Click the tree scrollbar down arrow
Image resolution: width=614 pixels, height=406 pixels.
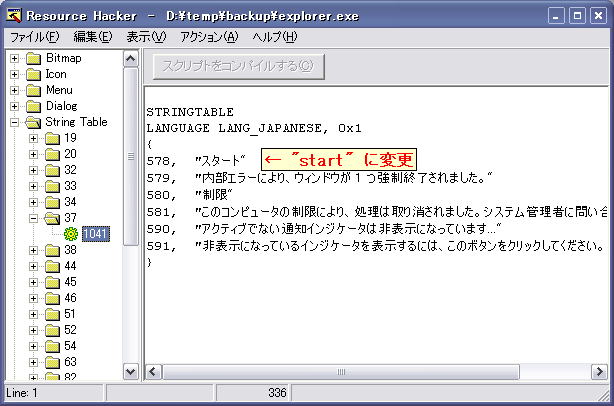131,371
